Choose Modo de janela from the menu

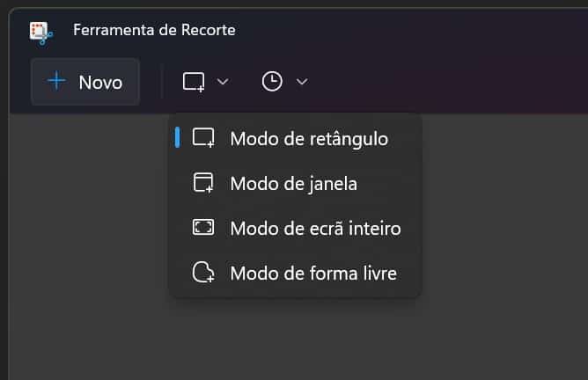pyautogui.click(x=293, y=183)
